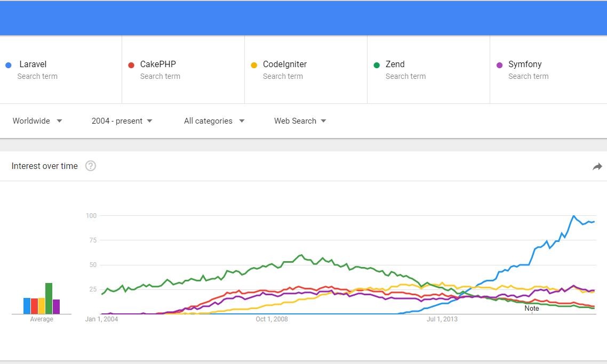Edit the CodeIgniter search term
This screenshot has width=607, height=364.
tap(285, 64)
